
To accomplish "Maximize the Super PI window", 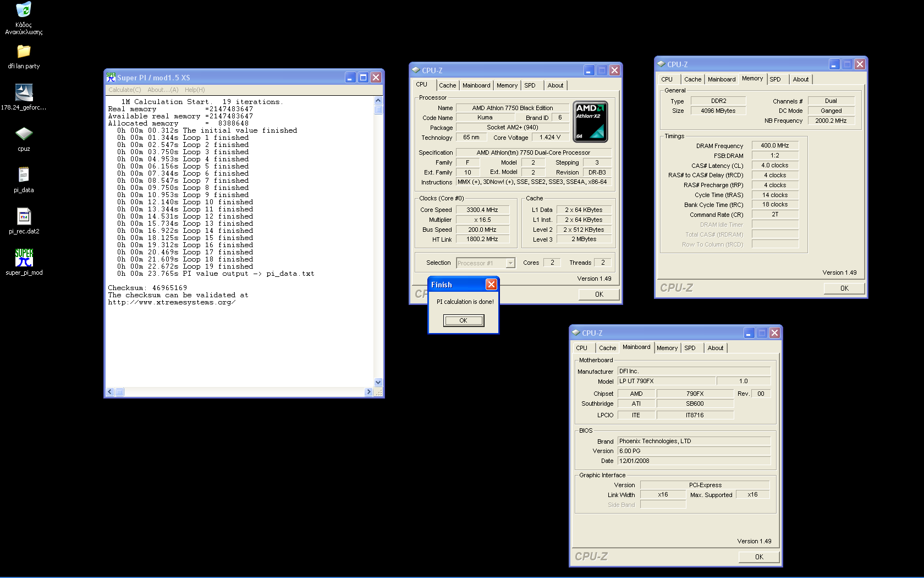I will click(363, 78).
